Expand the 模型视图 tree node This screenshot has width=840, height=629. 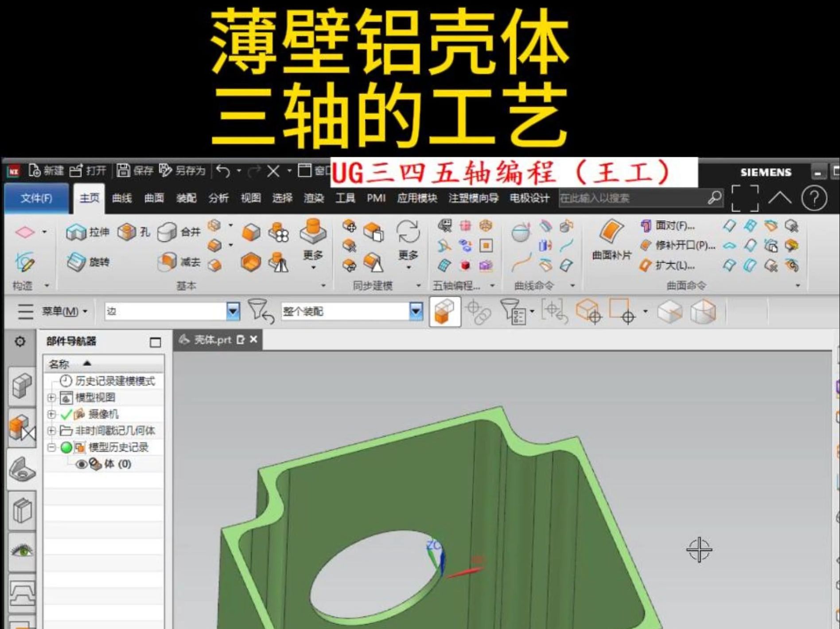[x=51, y=398]
